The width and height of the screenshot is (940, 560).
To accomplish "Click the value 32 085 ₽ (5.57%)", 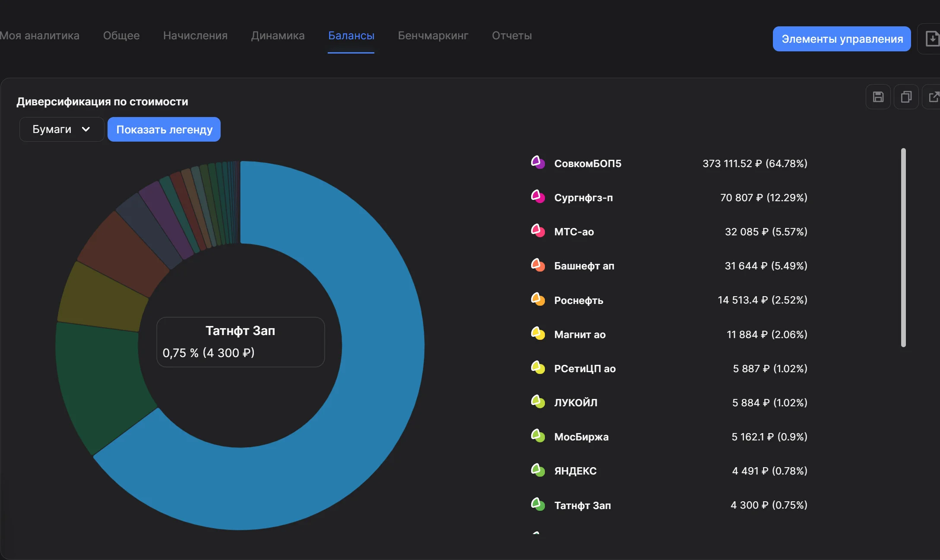I will tap(766, 231).
